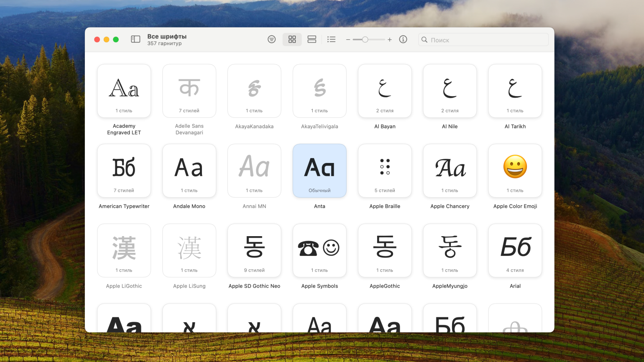Switch to samples view
This screenshot has height=362, width=644.
point(312,39)
